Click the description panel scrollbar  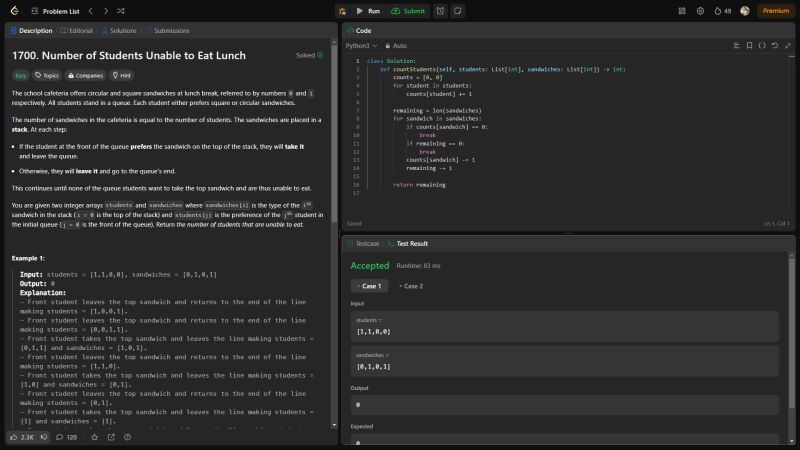(x=334, y=133)
